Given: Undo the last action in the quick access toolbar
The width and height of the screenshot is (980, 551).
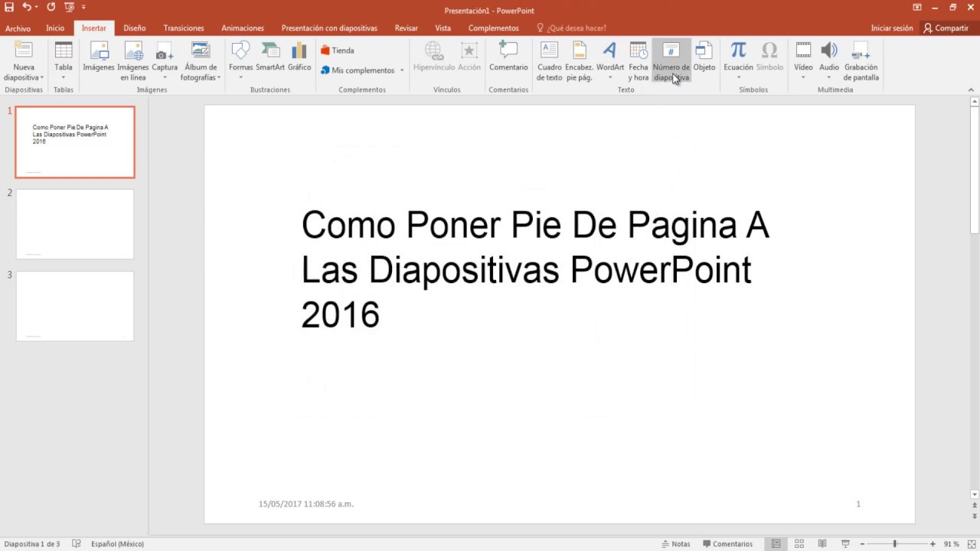Looking at the screenshot, I should tap(27, 8).
